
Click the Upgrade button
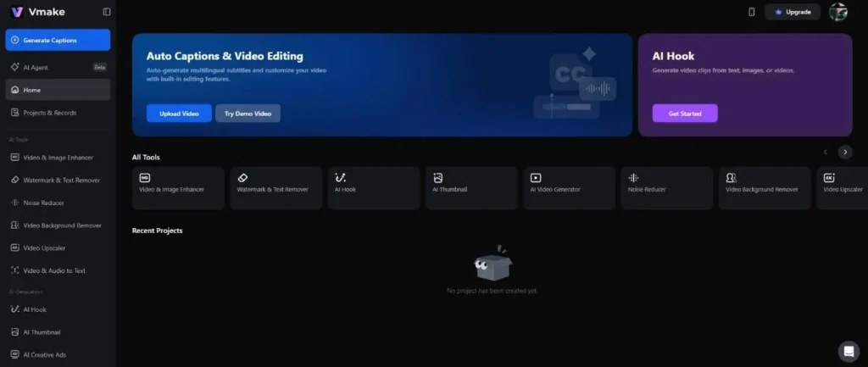793,12
